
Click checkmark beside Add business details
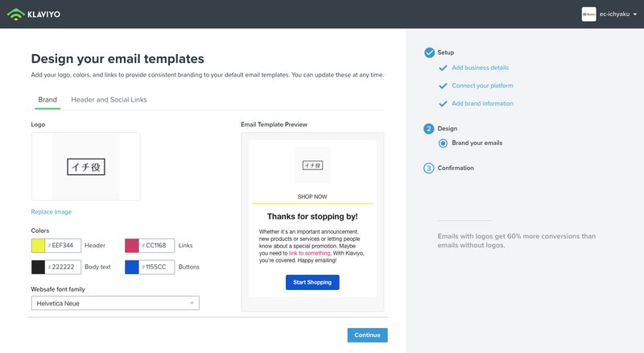point(443,68)
